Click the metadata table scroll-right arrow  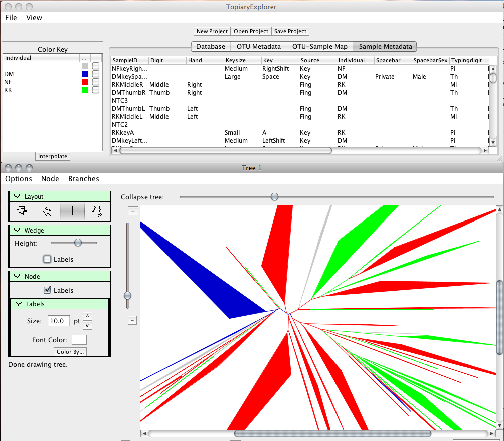click(x=485, y=150)
